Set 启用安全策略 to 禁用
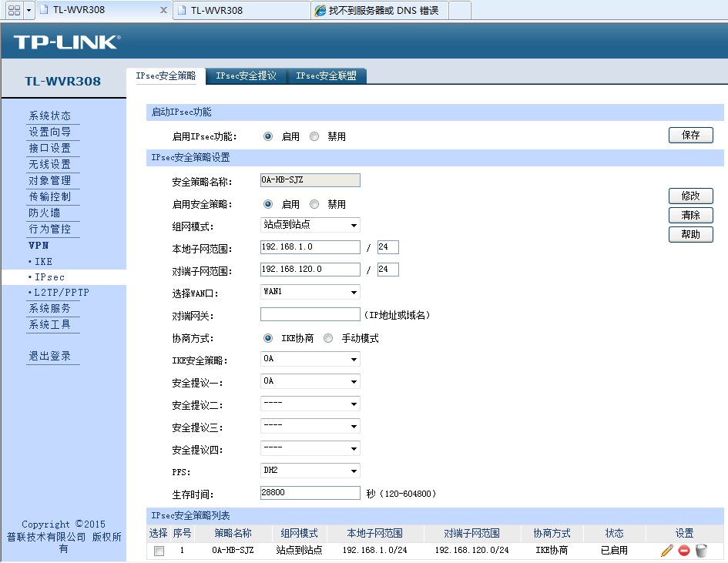The image size is (728, 563). pyautogui.click(x=314, y=204)
